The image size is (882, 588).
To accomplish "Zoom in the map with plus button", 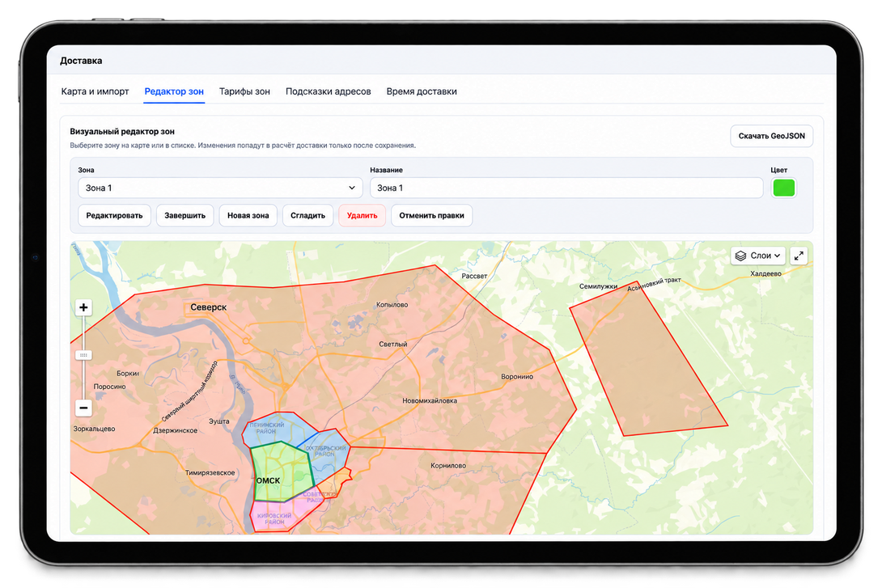I will tap(83, 307).
